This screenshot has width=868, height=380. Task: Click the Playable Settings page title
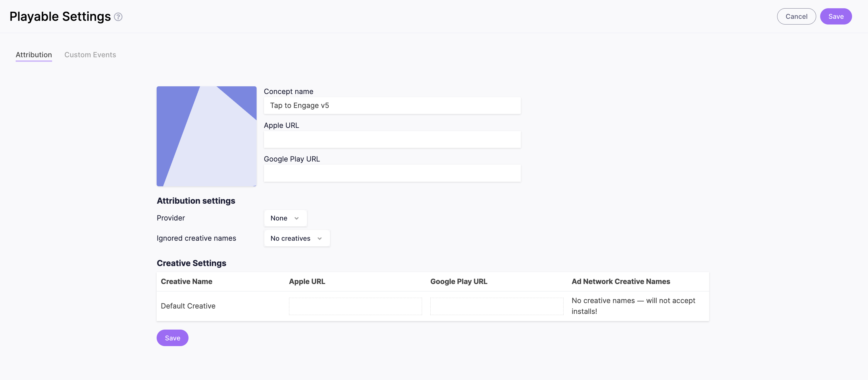60,16
